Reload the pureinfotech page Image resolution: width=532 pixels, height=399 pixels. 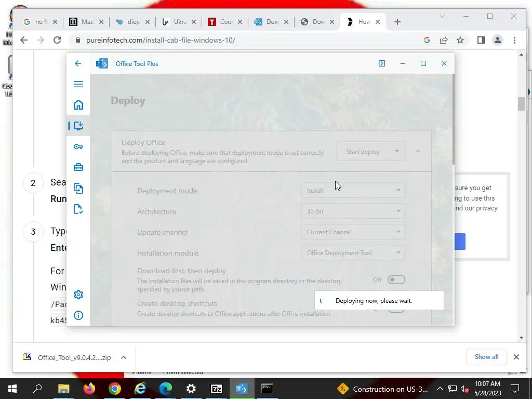point(57,40)
